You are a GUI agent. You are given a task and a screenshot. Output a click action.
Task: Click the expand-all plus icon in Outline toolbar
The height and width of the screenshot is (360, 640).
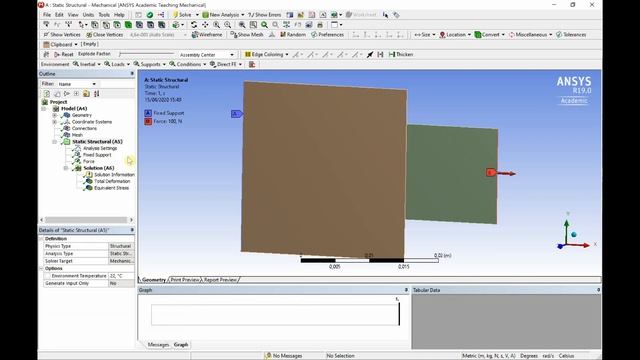(76, 93)
